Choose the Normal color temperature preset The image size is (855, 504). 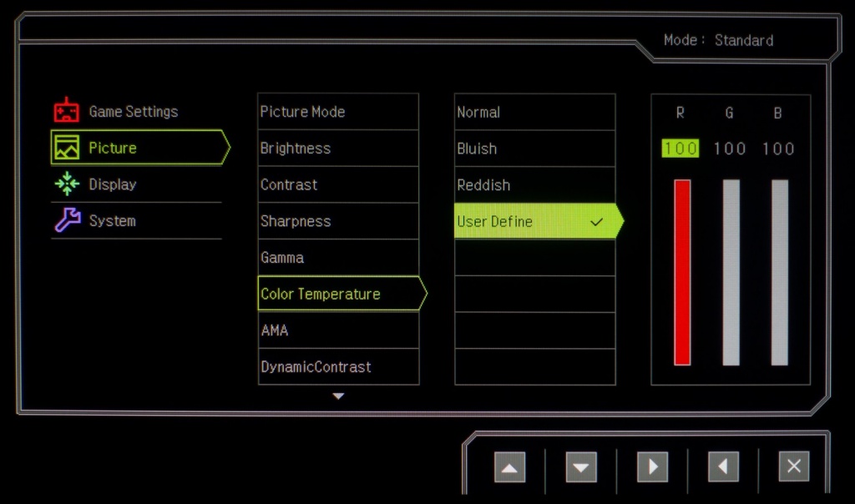[x=534, y=112]
